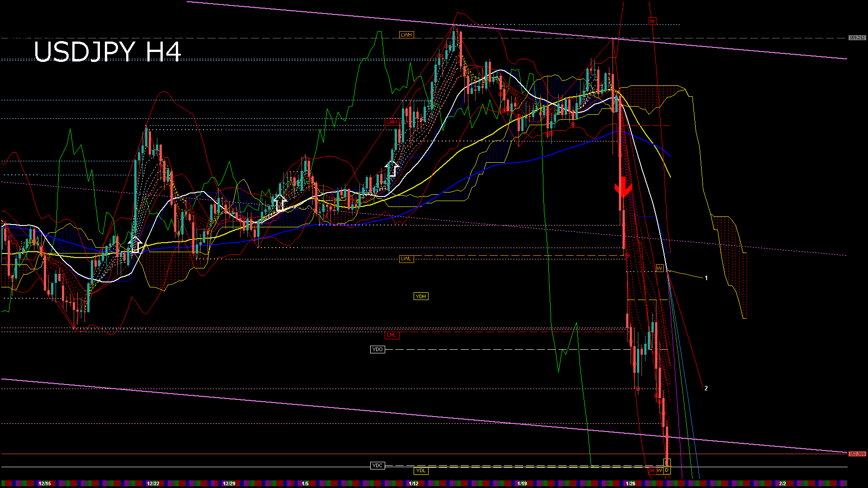The height and width of the screenshot is (488, 868).
Task: Click projection line label 2
Action: coord(706,388)
